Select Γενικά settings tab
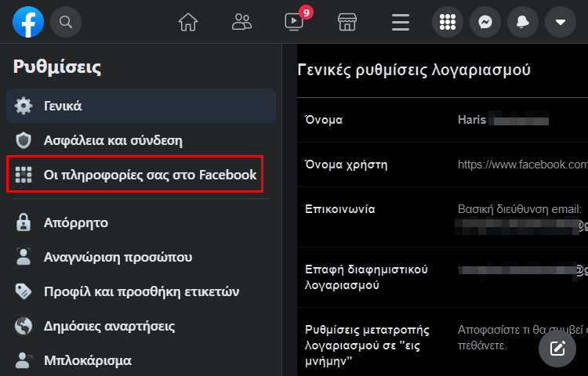This screenshot has width=588, height=376. [141, 106]
